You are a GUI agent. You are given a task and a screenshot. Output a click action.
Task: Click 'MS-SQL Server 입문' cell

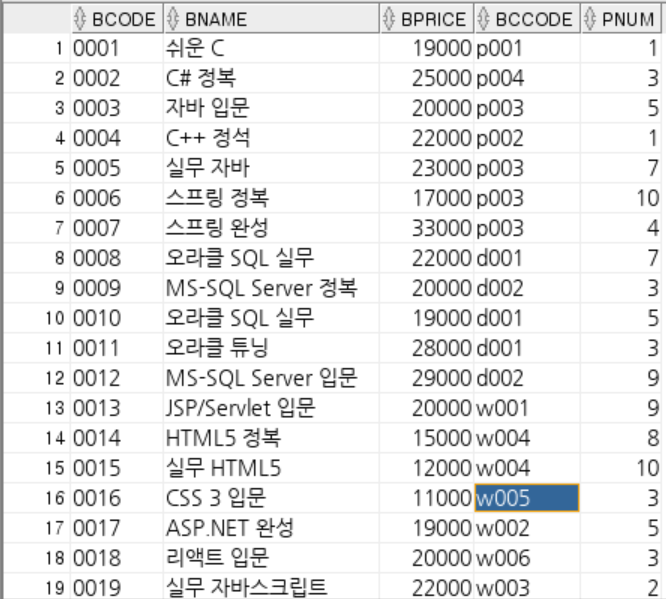(x=271, y=378)
